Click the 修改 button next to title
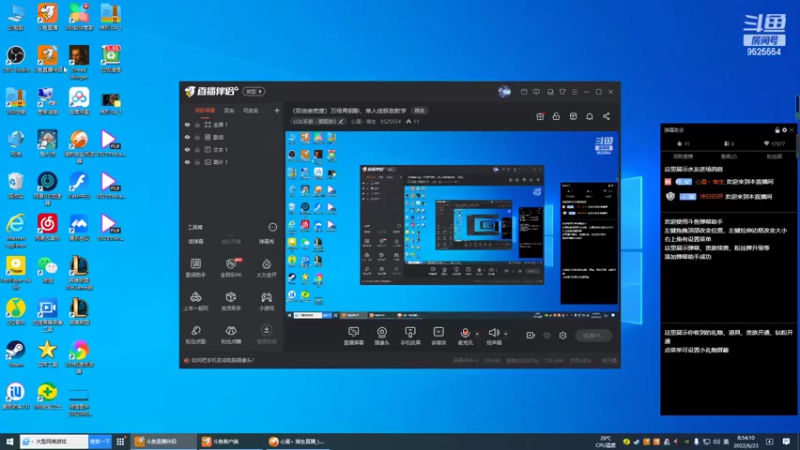Screen dimensions: 800x450 419,110
